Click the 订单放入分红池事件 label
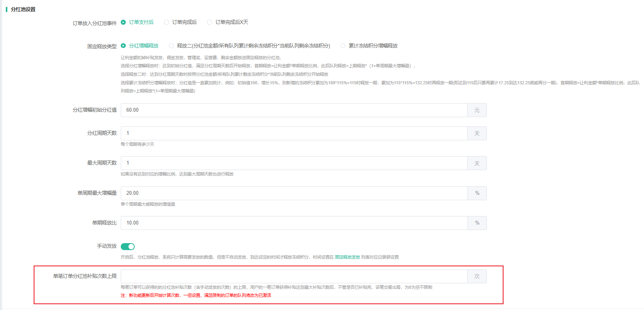The height and width of the screenshot is (310, 644). [x=95, y=23]
